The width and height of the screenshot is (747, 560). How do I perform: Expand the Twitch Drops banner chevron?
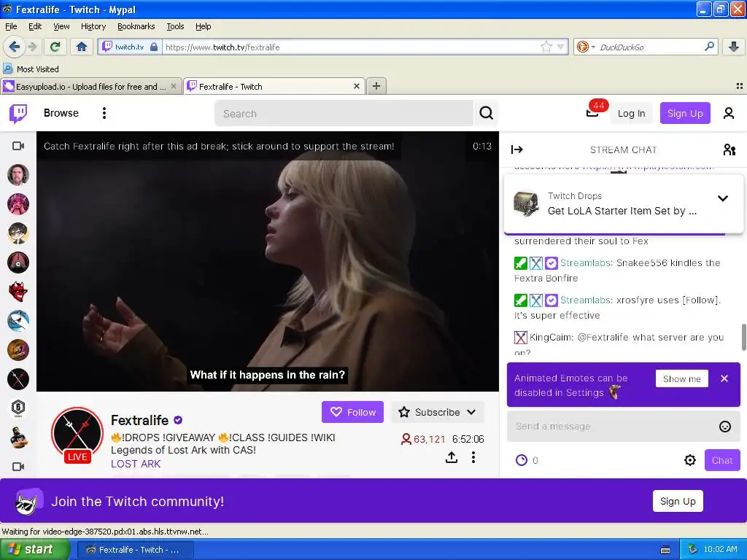pos(723,198)
